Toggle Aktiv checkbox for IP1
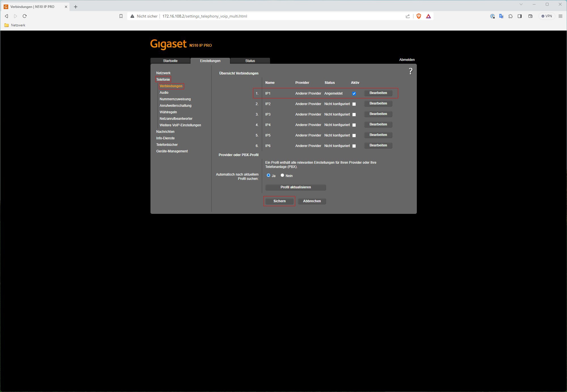 click(354, 93)
